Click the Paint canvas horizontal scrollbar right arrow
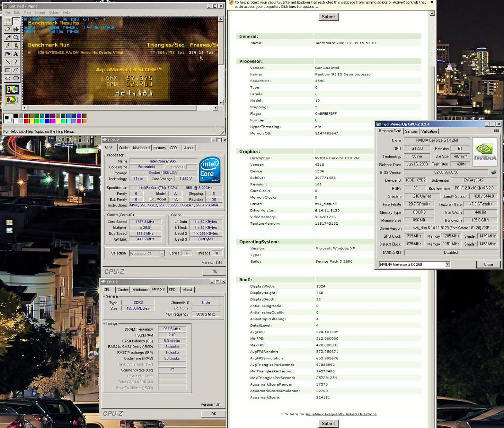 (x=215, y=108)
